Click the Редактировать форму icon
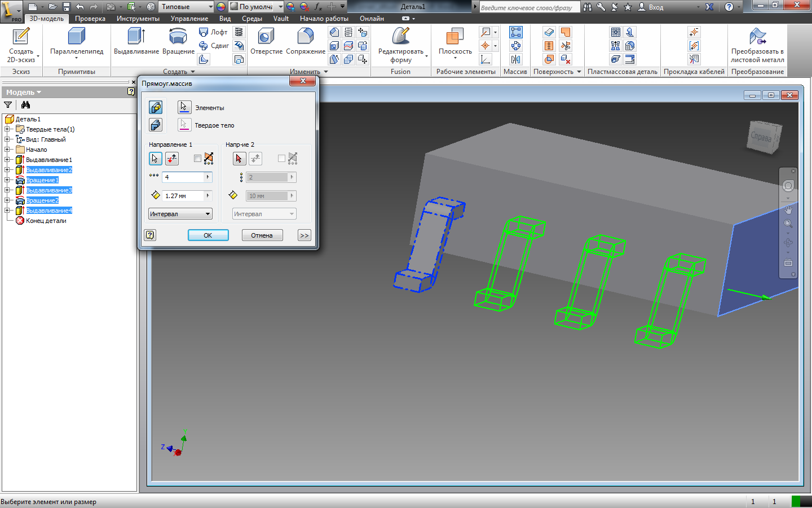 pos(401,37)
